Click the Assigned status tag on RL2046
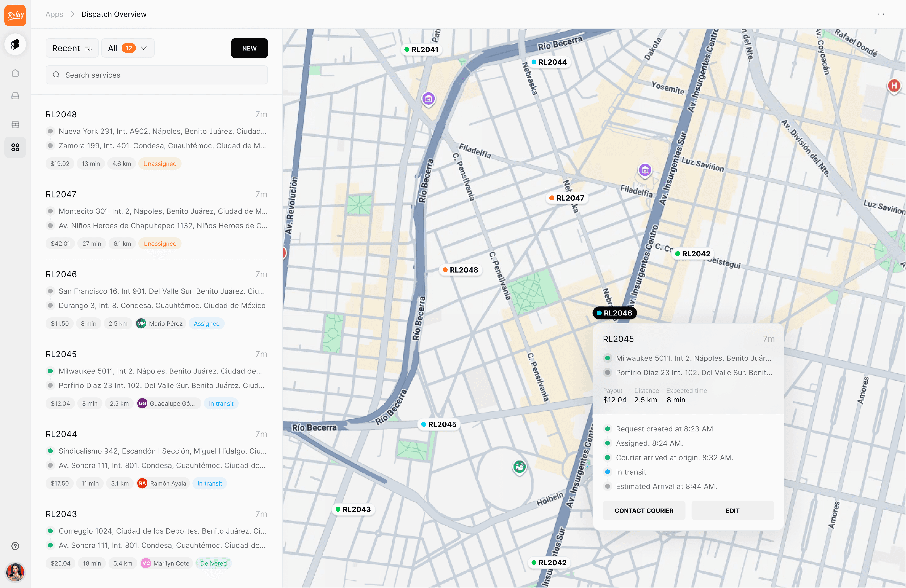Screen dimensions: 906x588 [x=207, y=323]
